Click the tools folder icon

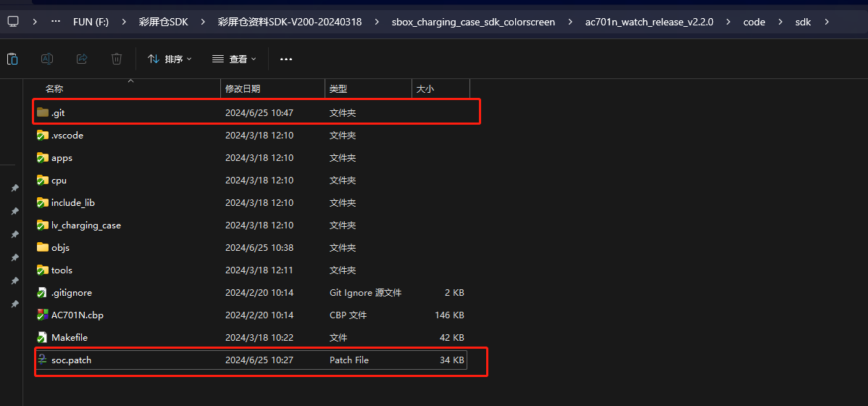click(43, 270)
